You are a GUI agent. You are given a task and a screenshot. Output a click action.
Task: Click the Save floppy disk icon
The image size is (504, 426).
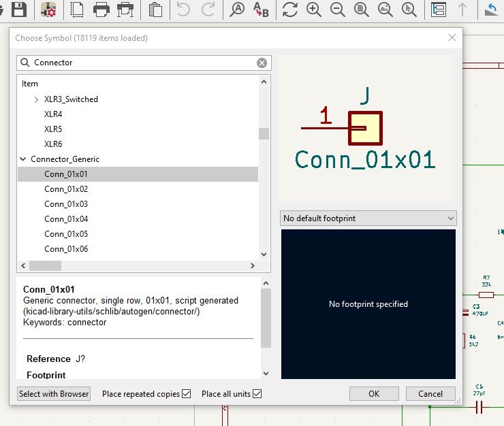(x=19, y=10)
